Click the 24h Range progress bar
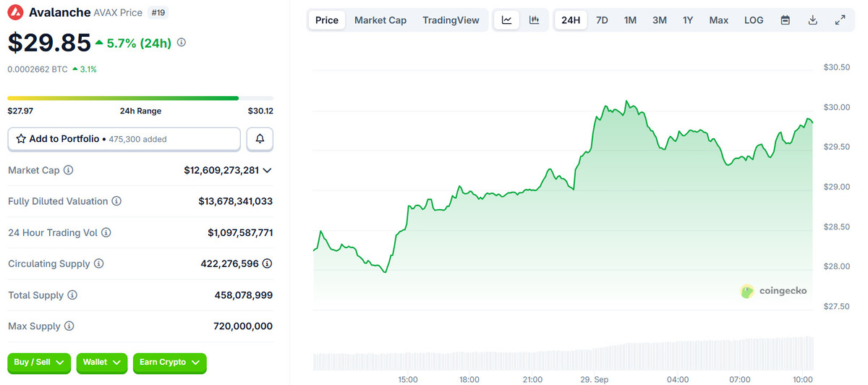 point(140,98)
